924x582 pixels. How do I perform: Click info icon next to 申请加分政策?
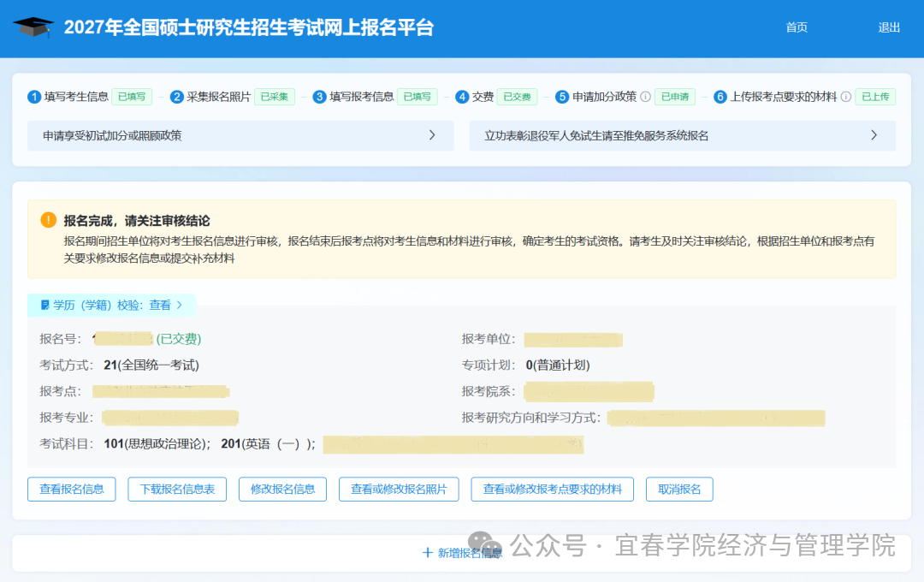pos(645,97)
